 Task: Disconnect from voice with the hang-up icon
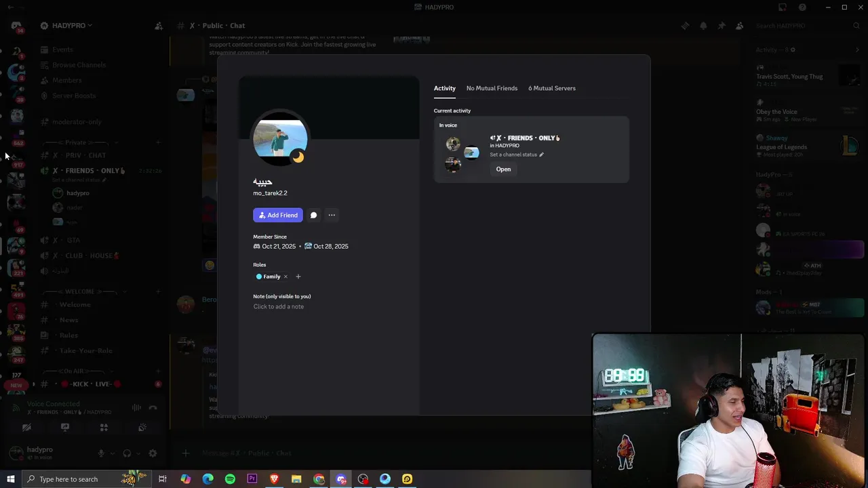coord(153,407)
